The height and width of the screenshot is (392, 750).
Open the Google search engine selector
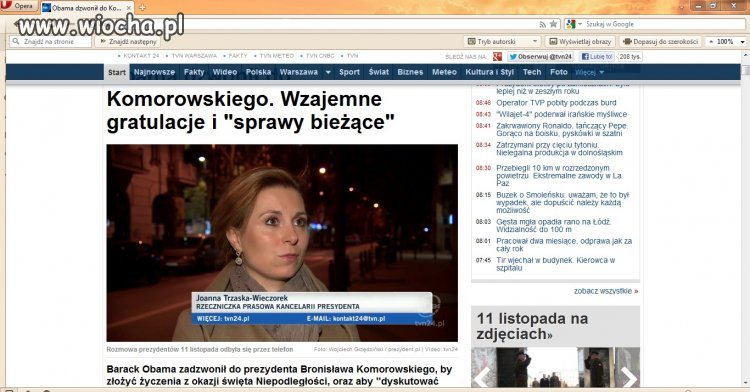(x=574, y=24)
